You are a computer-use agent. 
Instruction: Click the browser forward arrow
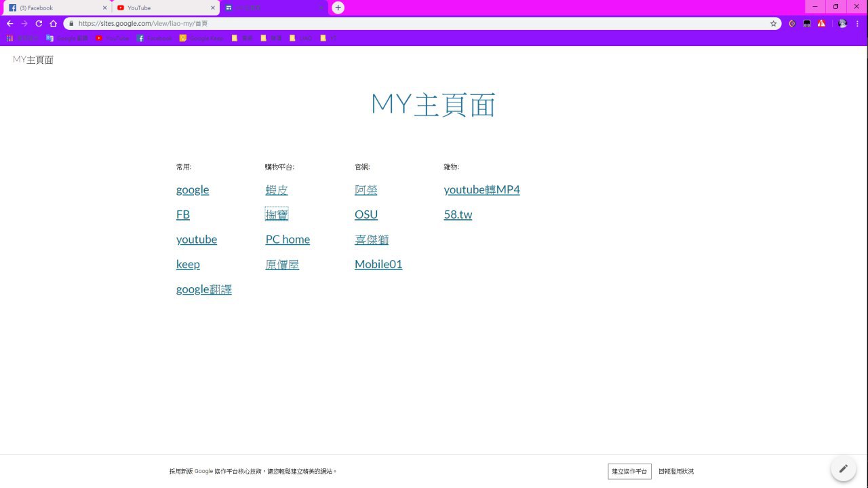click(24, 23)
